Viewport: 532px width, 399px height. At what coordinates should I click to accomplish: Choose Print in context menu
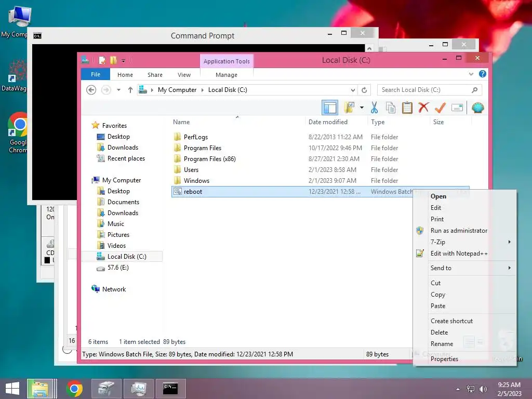[465, 219]
